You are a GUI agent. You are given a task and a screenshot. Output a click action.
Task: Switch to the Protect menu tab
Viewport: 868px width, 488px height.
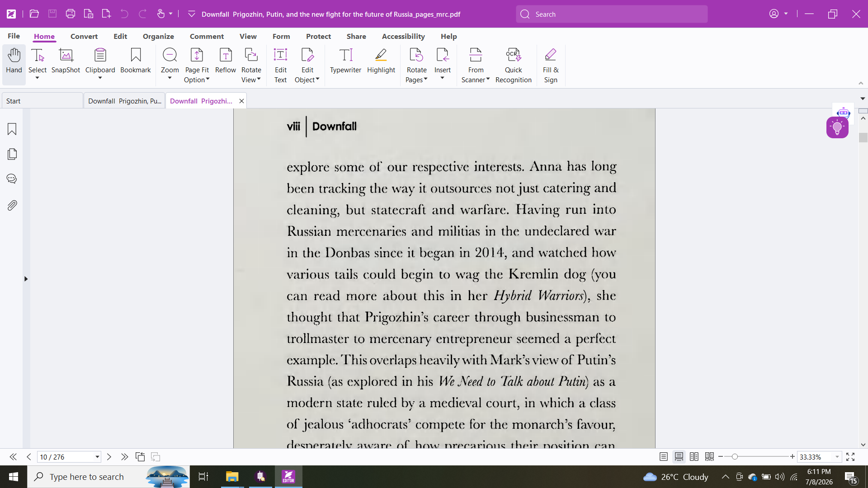318,36
